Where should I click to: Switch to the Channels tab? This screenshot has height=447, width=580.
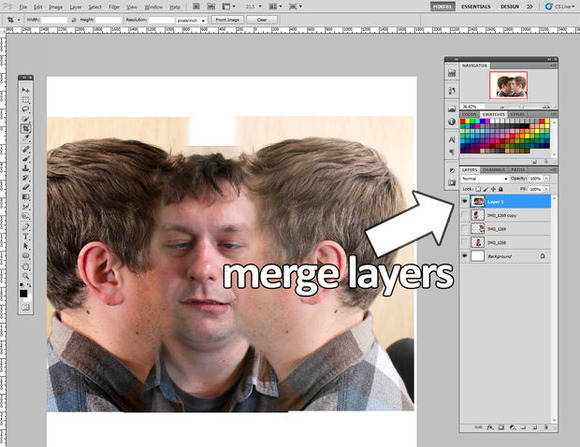pyautogui.click(x=493, y=170)
